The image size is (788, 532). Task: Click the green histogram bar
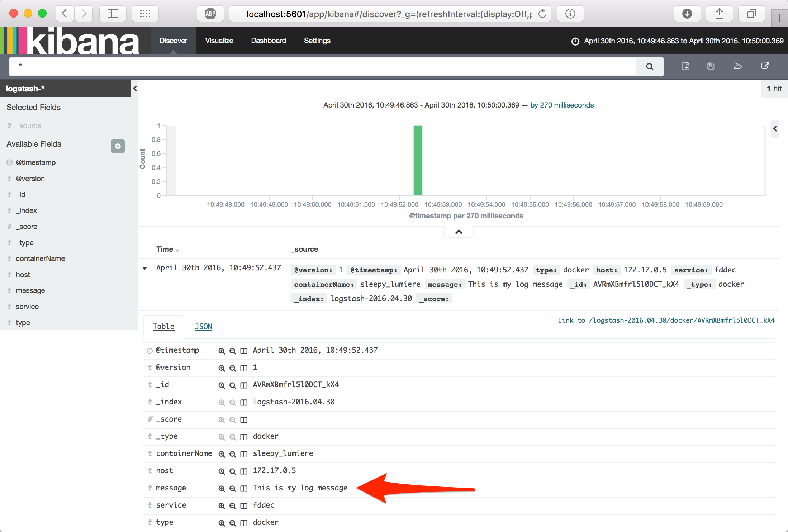click(x=418, y=160)
